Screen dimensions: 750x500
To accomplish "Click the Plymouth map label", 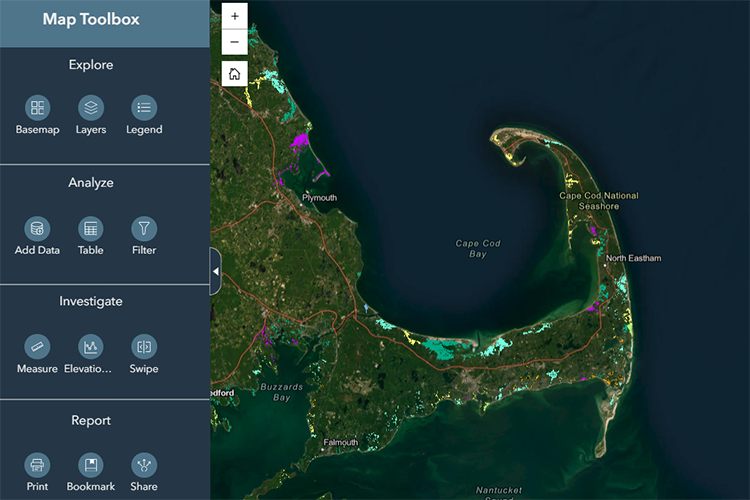I will pyautogui.click(x=320, y=198).
